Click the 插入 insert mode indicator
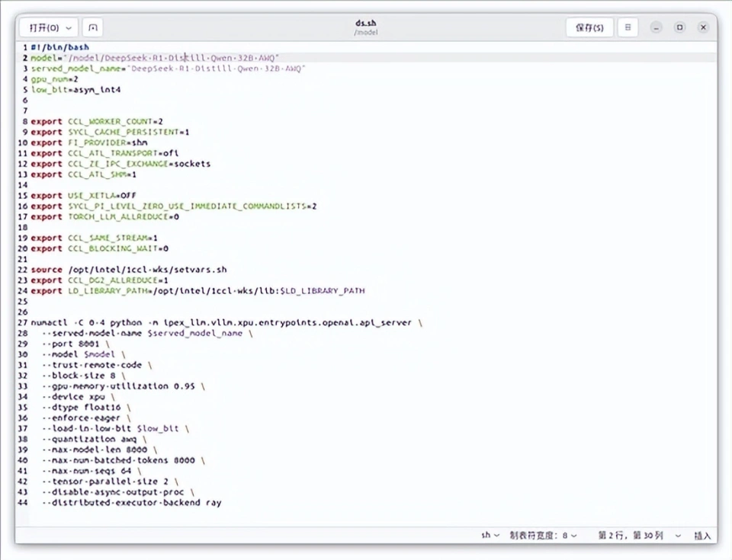This screenshot has width=732, height=560. (x=702, y=536)
